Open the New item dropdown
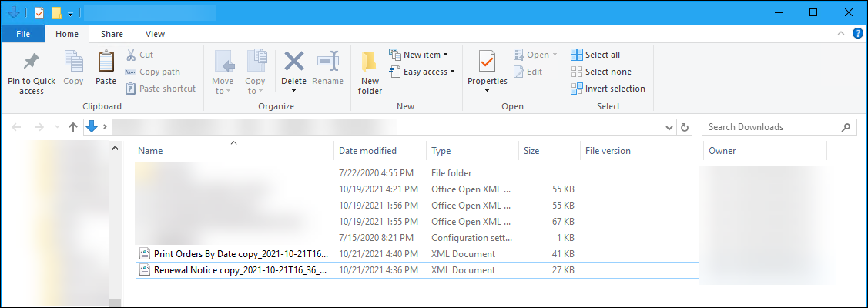The width and height of the screenshot is (868, 308). [x=418, y=55]
